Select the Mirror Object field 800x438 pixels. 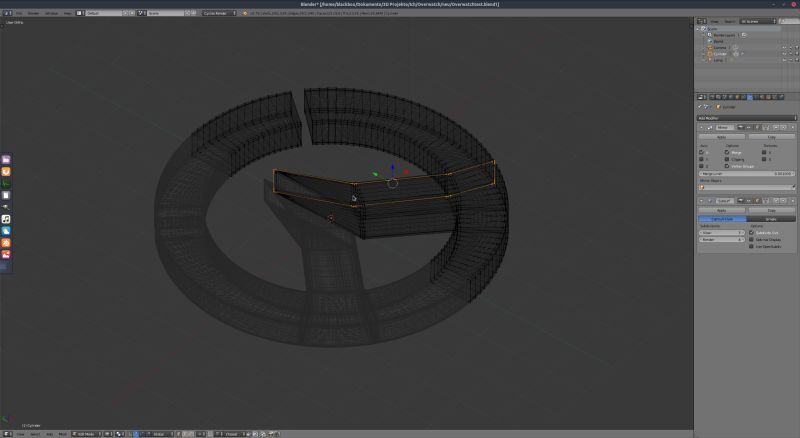(x=746, y=187)
